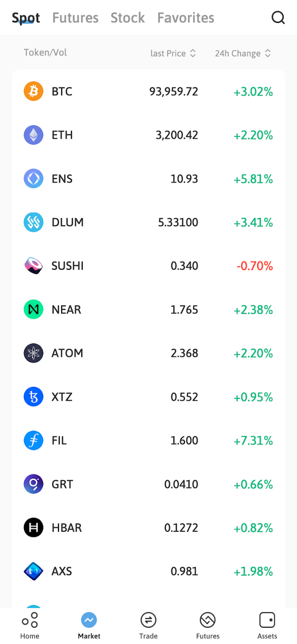This screenshot has height=644, width=297.
Task: Open the DLUM trading pair
Action: point(148,222)
